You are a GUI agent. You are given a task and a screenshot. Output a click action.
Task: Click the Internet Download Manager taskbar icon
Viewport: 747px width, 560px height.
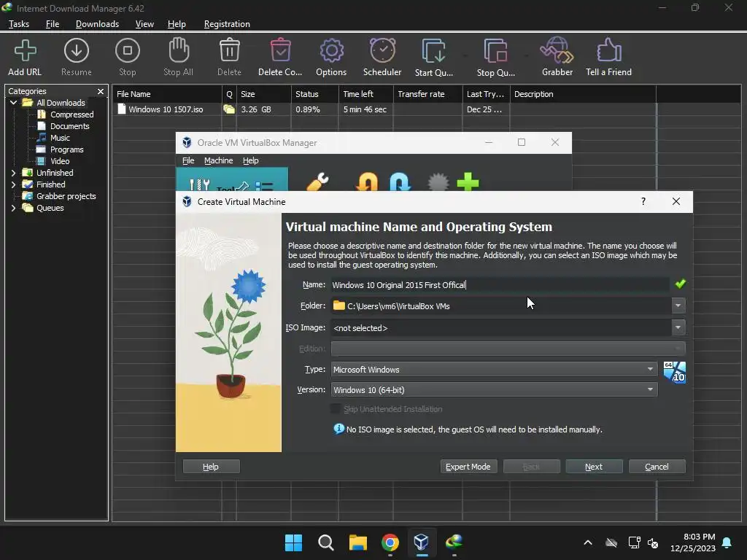(x=454, y=542)
